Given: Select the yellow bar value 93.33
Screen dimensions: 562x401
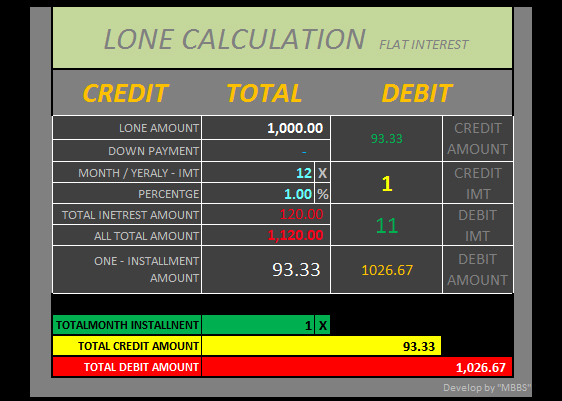Looking at the screenshot, I should coord(322,346).
